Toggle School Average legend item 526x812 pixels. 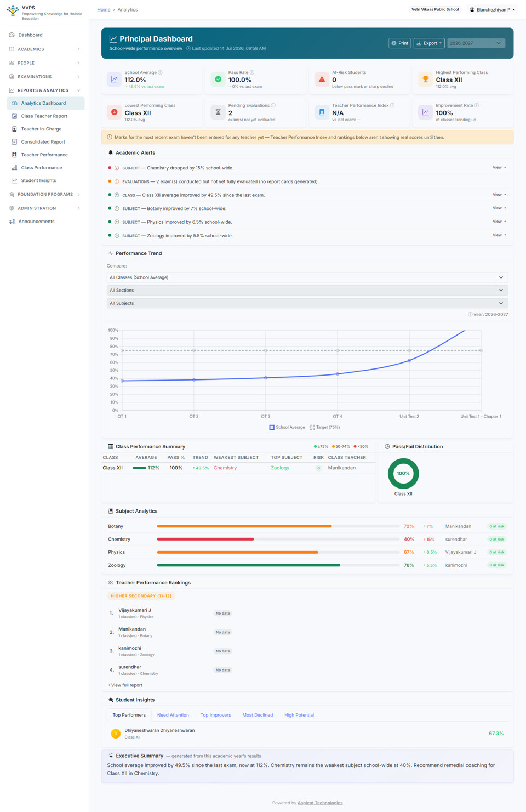tap(287, 428)
